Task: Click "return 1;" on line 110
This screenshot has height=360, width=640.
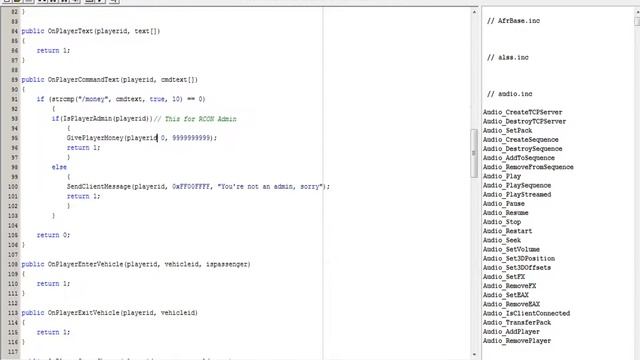Action: point(53,284)
